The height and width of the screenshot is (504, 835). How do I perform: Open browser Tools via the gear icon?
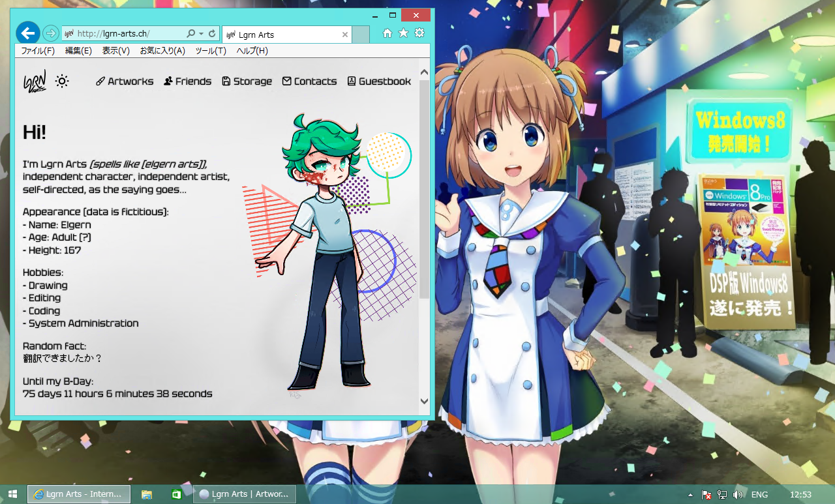(x=419, y=33)
